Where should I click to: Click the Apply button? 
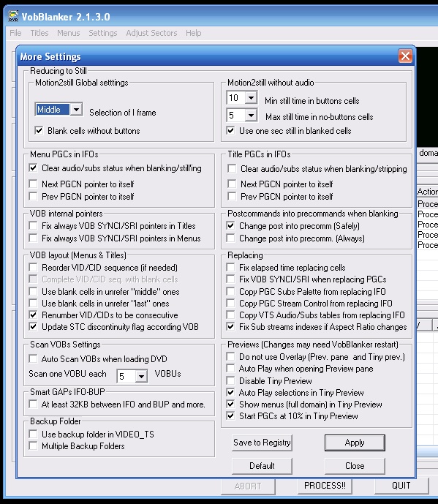[x=355, y=443]
